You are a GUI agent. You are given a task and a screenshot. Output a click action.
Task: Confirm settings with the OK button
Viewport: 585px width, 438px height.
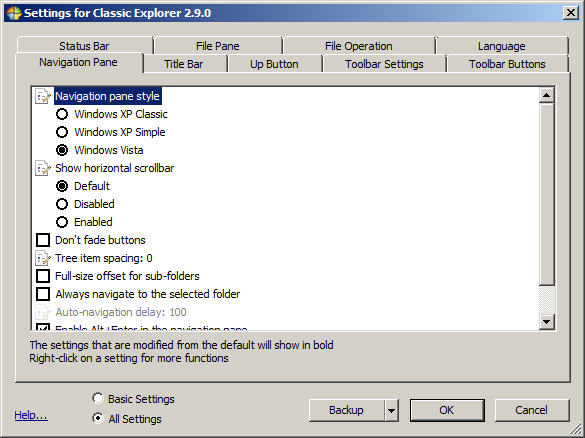pos(447,410)
